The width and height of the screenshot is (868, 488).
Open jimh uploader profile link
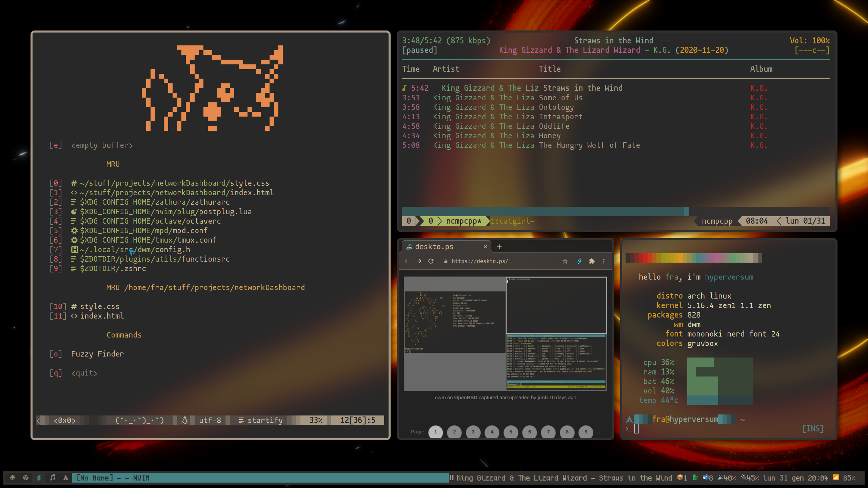[542, 398]
